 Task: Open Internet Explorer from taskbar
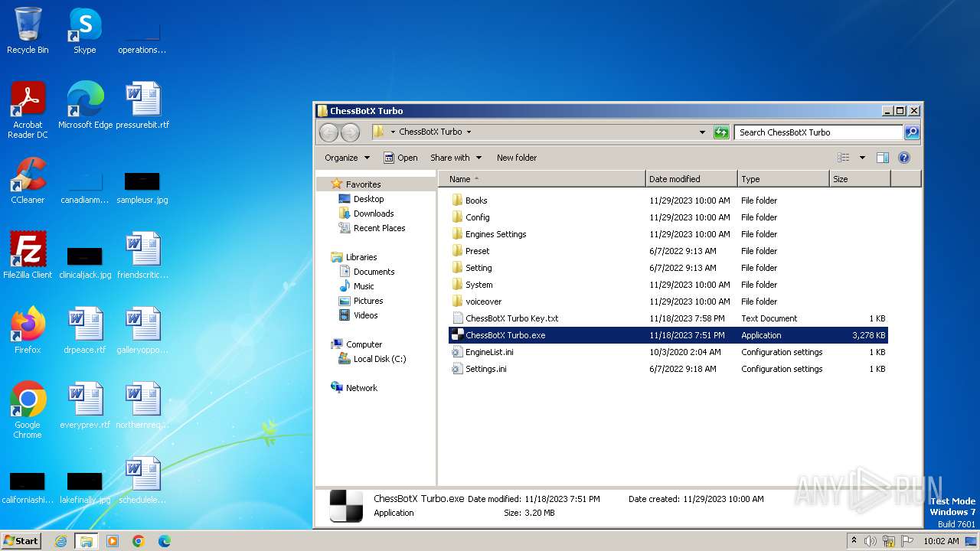click(60, 541)
